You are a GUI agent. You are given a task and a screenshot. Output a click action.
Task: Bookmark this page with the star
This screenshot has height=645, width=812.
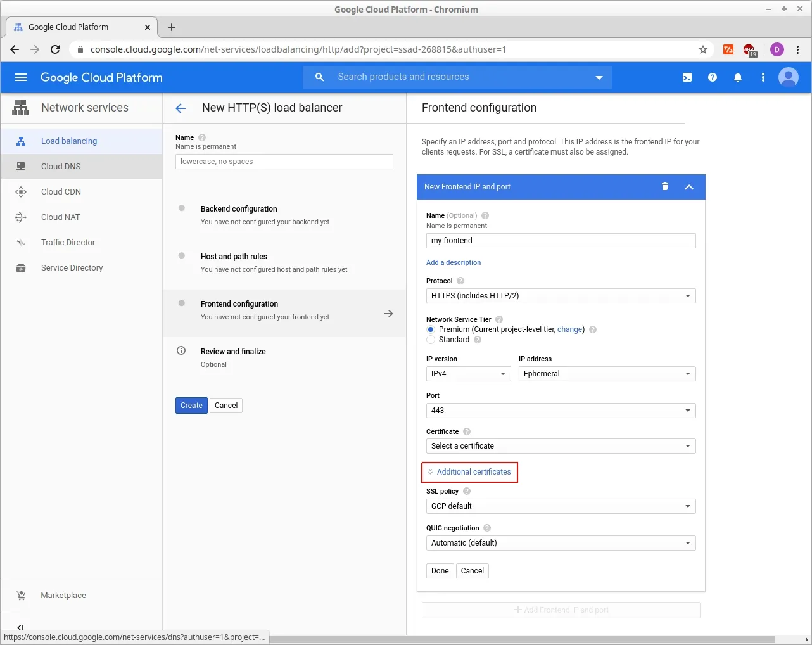pos(703,49)
